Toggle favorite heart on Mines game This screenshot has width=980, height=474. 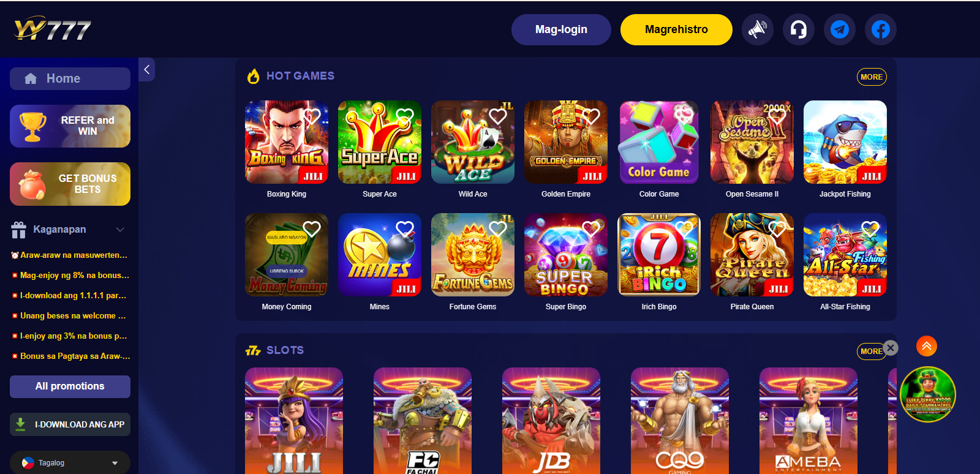coord(405,228)
